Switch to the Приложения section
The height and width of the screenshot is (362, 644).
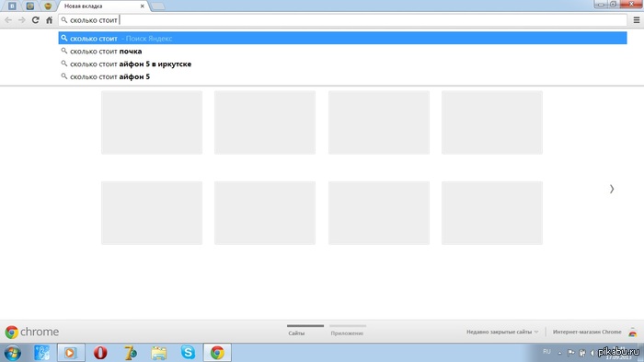pos(347,333)
